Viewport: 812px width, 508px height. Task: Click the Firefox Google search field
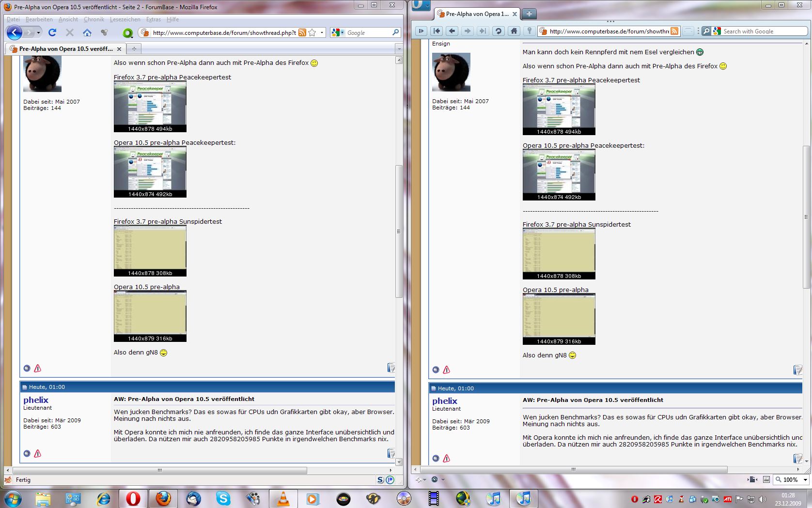point(368,32)
